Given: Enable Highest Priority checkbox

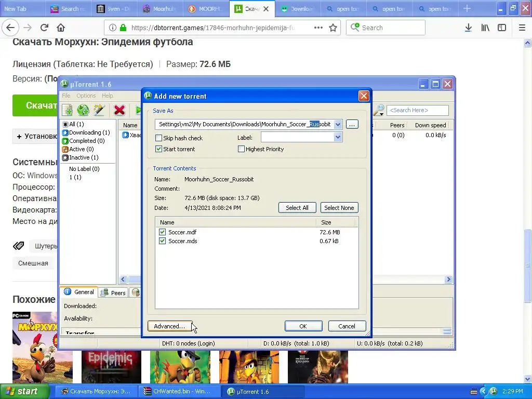Looking at the screenshot, I should click(x=241, y=149).
